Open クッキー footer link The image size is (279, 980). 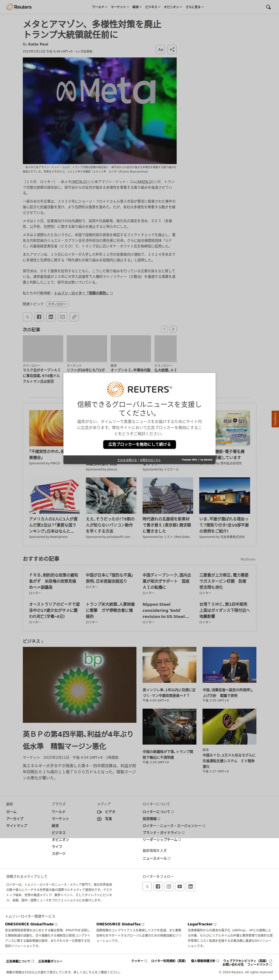139,961
